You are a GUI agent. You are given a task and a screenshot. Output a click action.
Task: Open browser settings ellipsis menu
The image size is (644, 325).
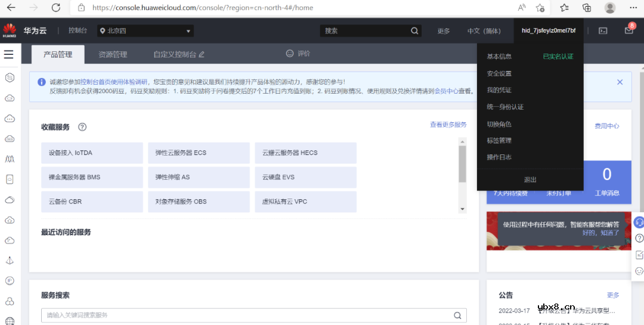(x=633, y=8)
